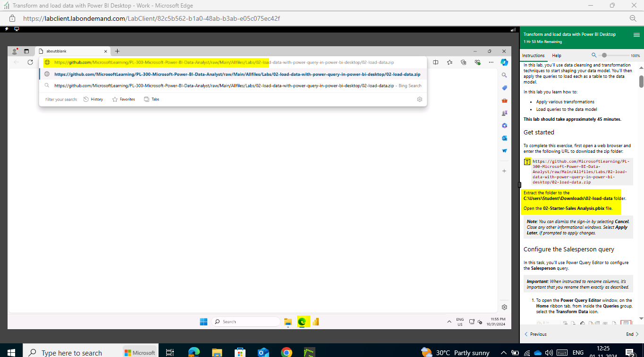Open host taskbar Edge icon
The image size is (644, 357).
coord(194,352)
